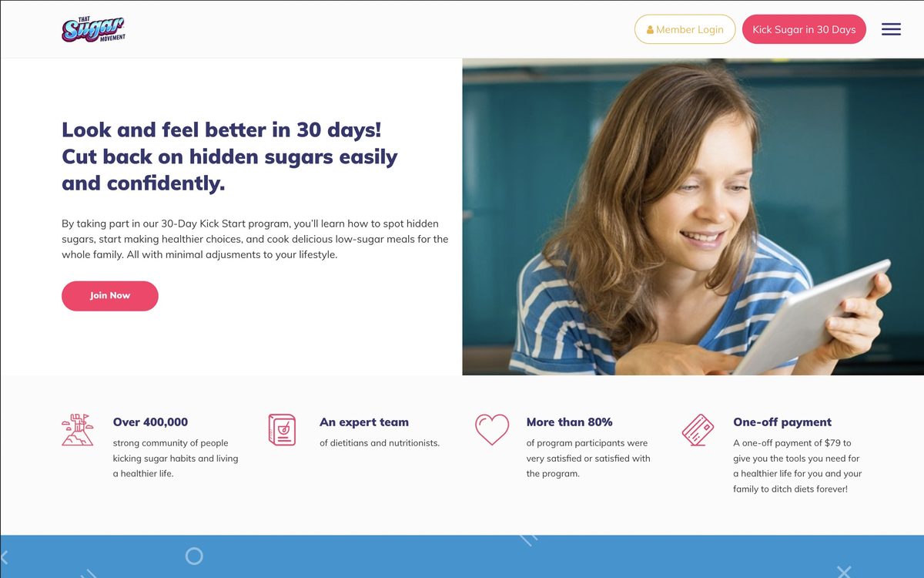Open the hamburger navigation menu

(x=891, y=29)
